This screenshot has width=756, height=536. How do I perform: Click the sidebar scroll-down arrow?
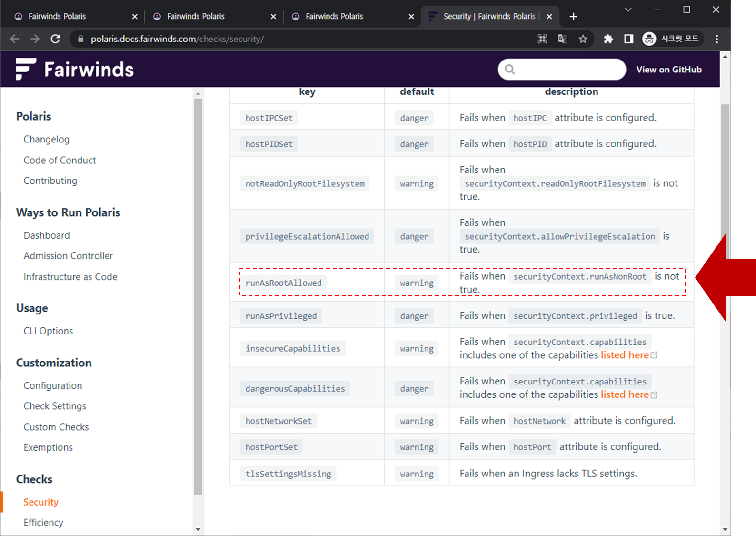pyautogui.click(x=198, y=529)
